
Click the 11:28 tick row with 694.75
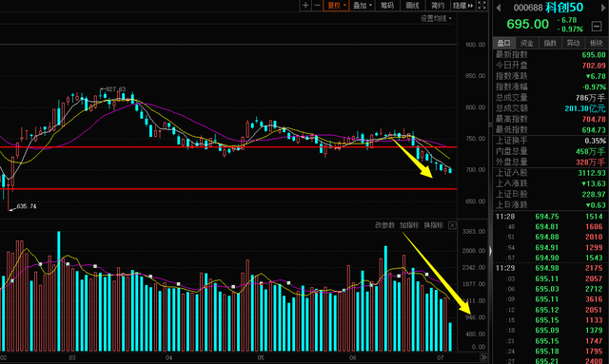tap(550, 217)
